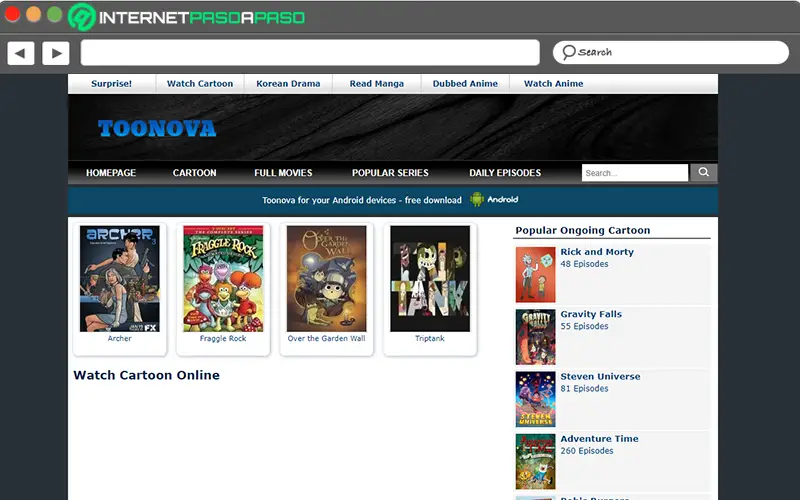
Task: Open the Fraggle Rock poster thumbnail
Action: pyautogui.click(x=223, y=279)
